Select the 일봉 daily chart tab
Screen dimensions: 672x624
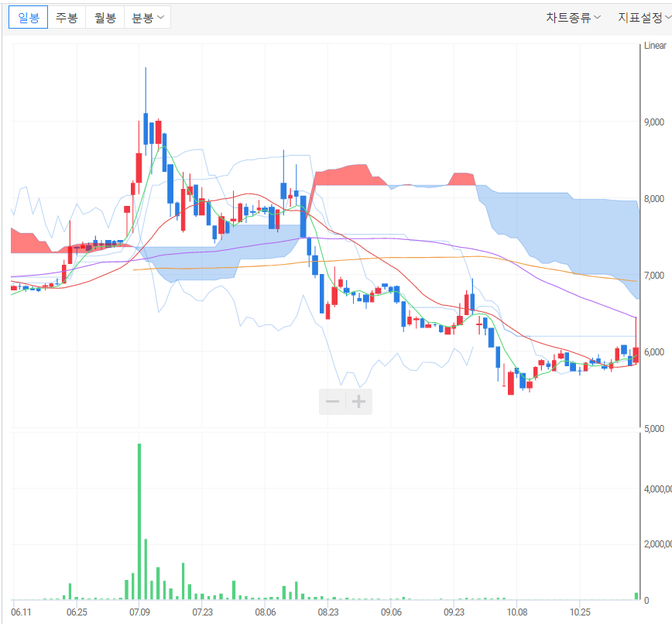click(29, 17)
